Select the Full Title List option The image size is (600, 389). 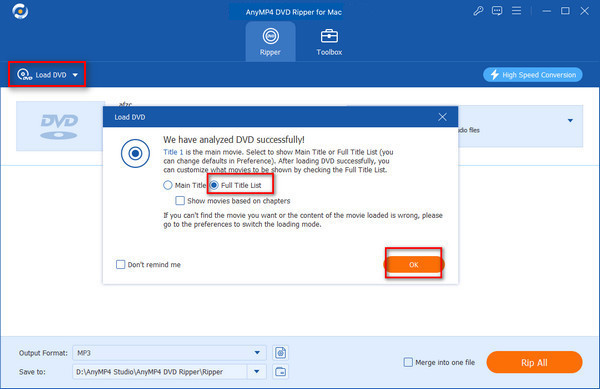tap(237, 185)
